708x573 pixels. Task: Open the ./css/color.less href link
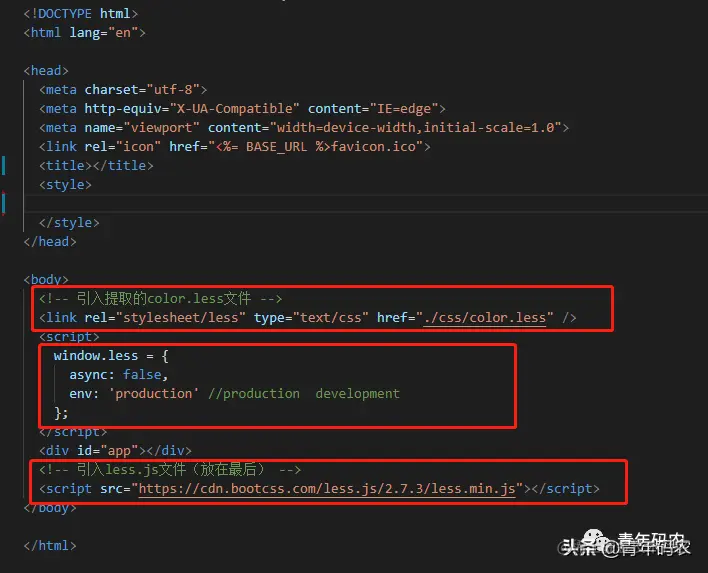(484, 317)
